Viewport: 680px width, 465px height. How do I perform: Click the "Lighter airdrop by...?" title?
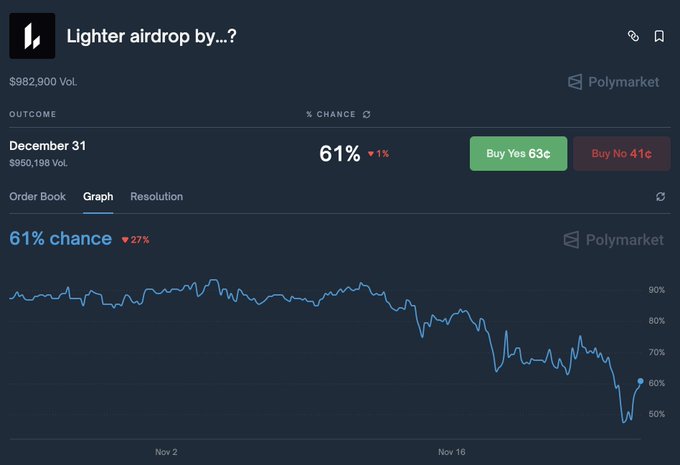(x=151, y=37)
